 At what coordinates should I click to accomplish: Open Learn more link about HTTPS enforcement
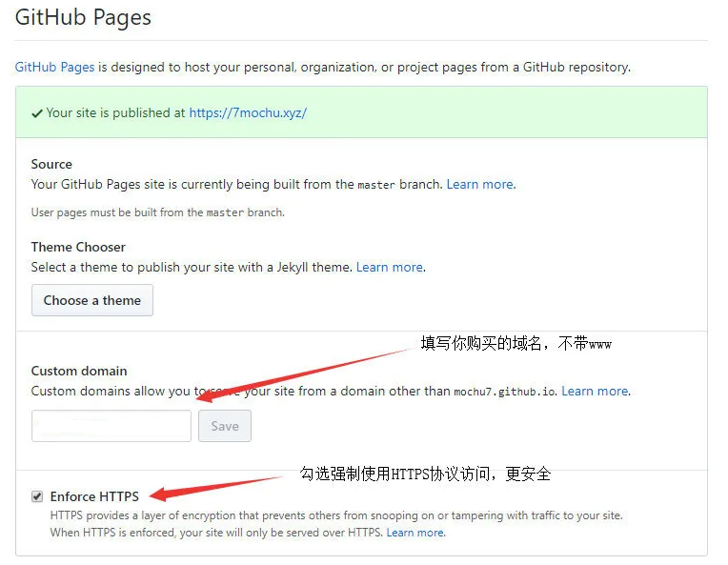[x=415, y=533]
